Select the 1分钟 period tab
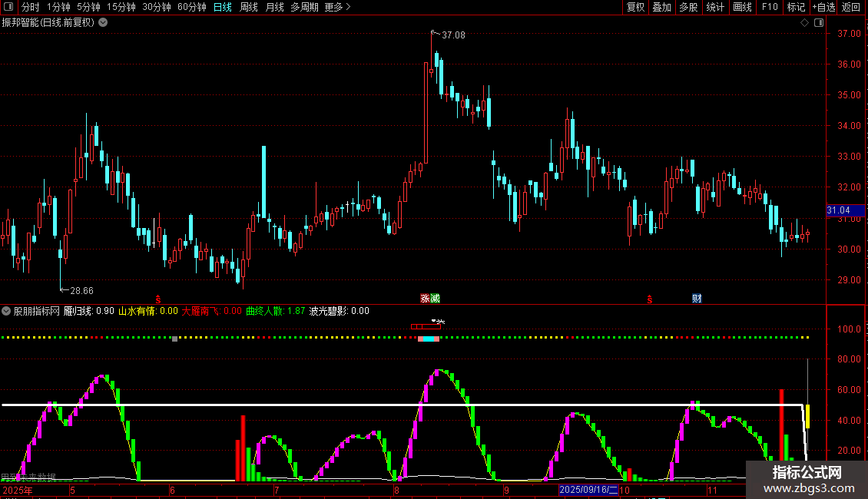Screen dimensions: 868x499 coord(58,7)
